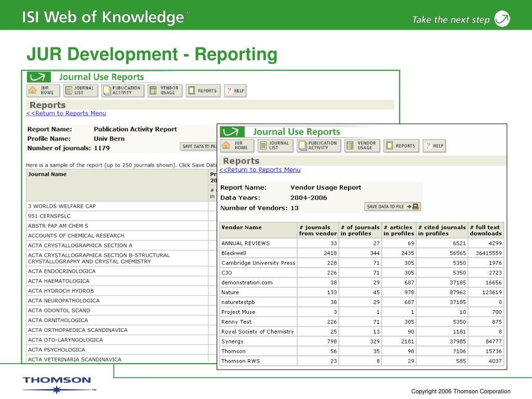Click Help button in front window toolbar
The image size is (532, 399).
coord(434,146)
